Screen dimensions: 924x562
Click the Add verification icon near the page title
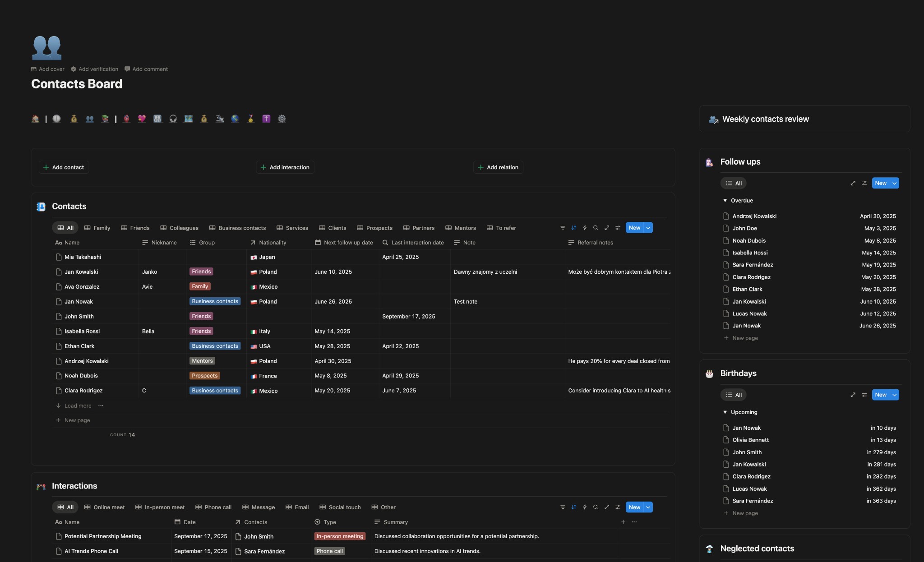73,69
